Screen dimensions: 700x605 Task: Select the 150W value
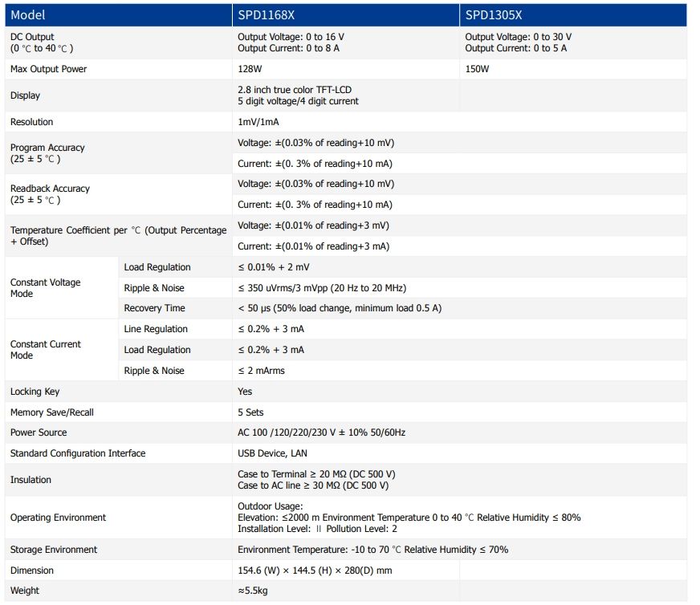[477, 69]
